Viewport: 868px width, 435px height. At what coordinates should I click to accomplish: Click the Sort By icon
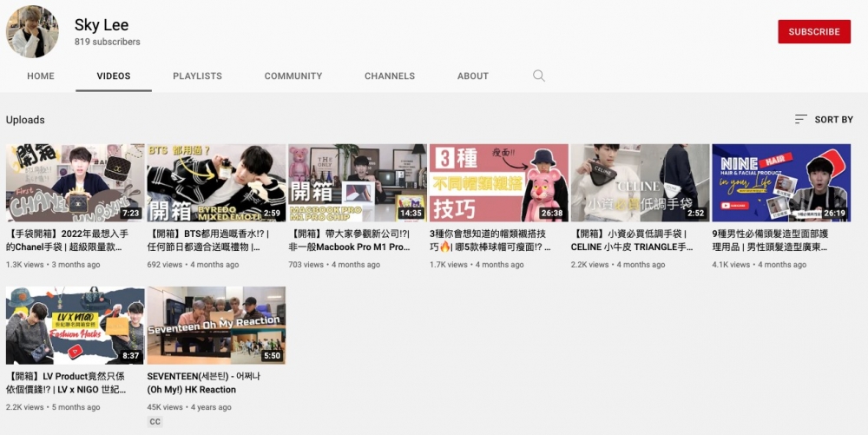[800, 119]
